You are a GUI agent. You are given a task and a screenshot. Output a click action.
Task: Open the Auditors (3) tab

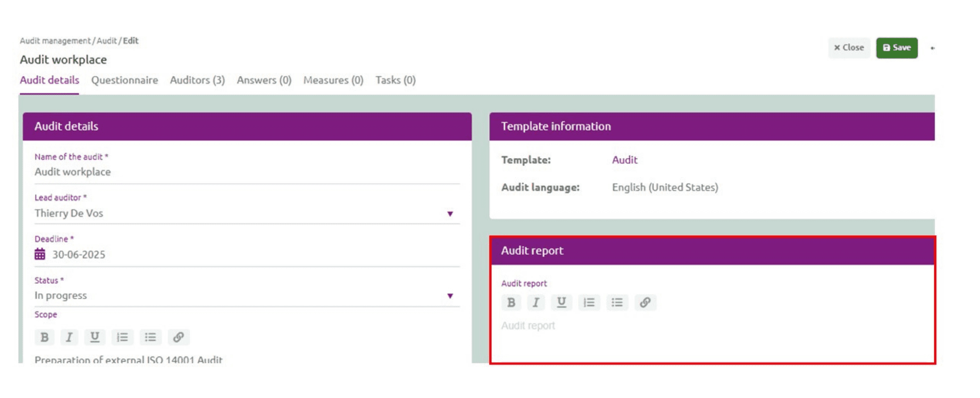[x=197, y=80]
